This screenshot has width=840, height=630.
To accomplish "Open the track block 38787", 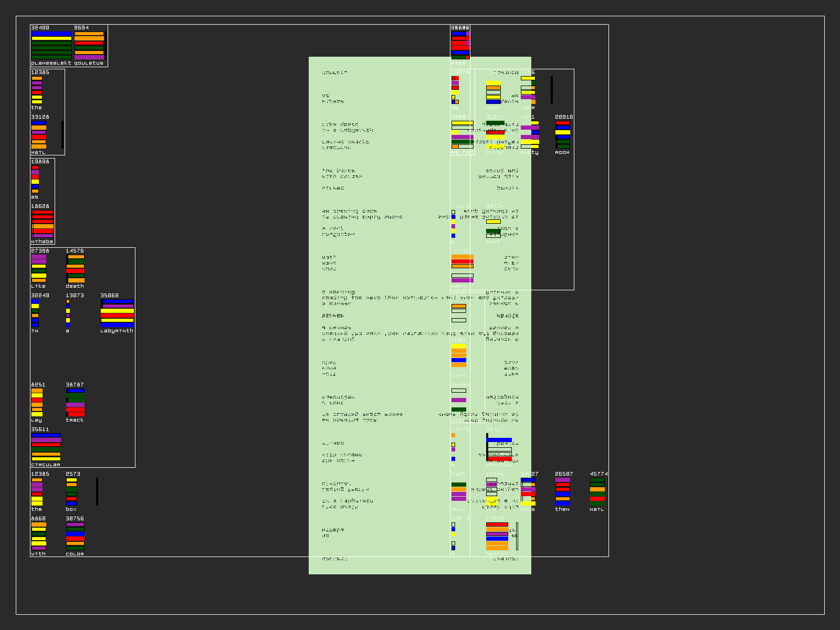I will (76, 402).
